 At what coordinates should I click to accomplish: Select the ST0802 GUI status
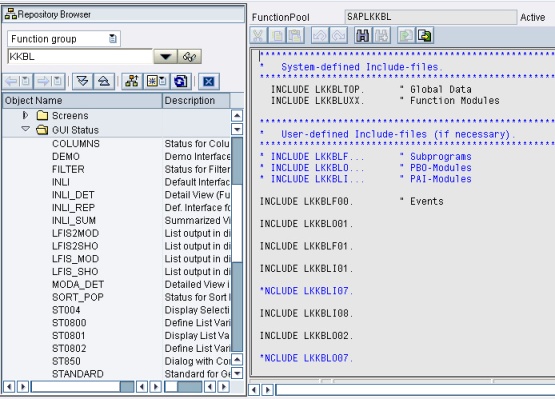tap(69, 348)
